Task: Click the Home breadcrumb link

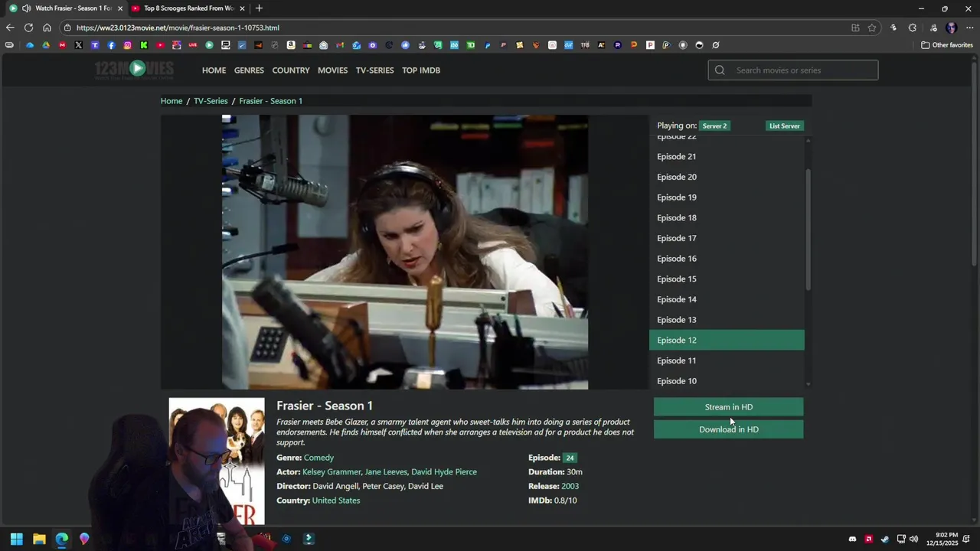Action: [171, 101]
